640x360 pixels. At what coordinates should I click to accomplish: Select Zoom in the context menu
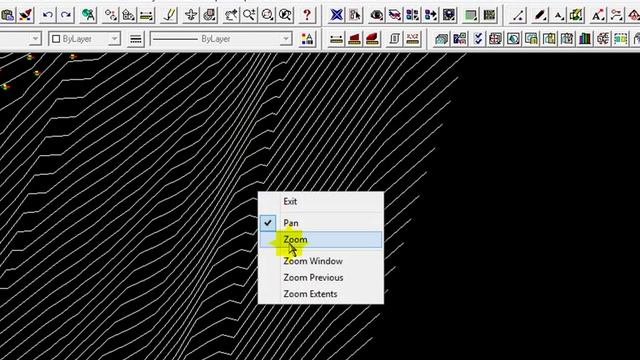(321, 240)
